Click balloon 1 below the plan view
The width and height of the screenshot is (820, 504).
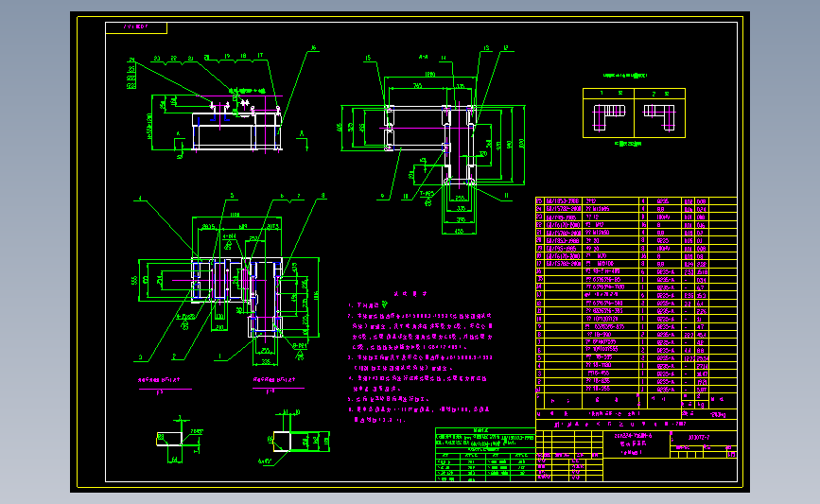(x=219, y=356)
